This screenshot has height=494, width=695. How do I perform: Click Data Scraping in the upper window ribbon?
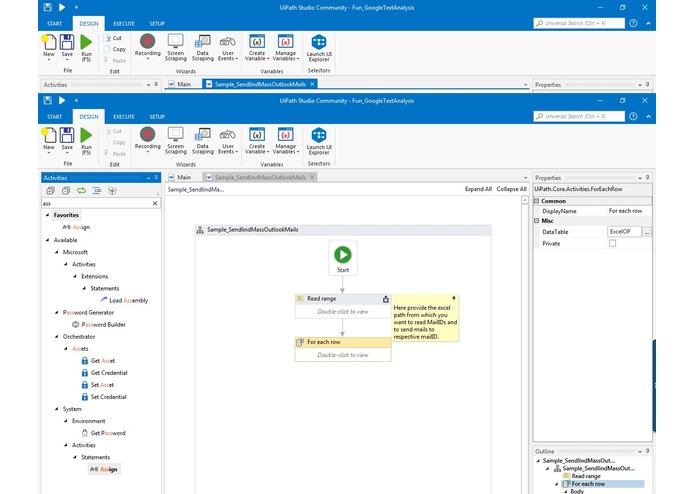[203, 47]
